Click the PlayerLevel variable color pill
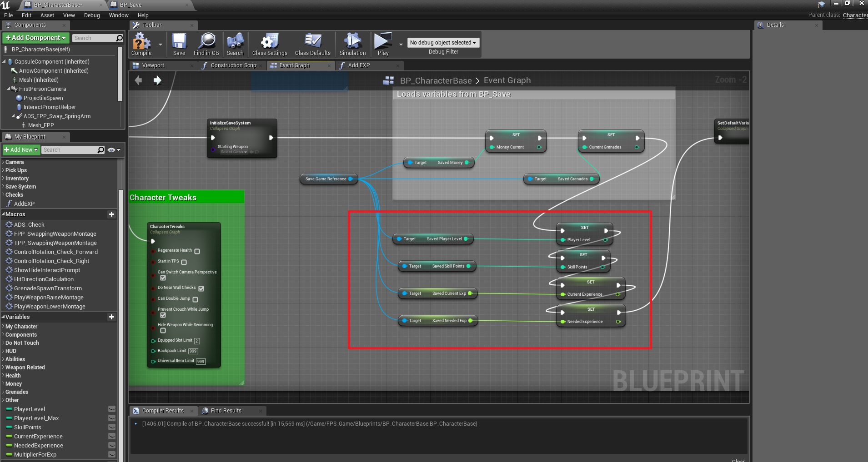Screen dimensions: 868x462 click(9, 409)
